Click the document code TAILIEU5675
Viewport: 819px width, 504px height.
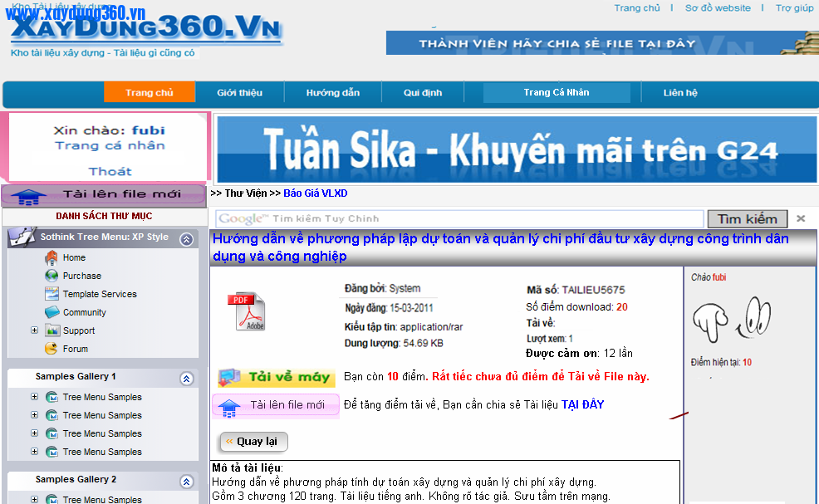click(593, 290)
